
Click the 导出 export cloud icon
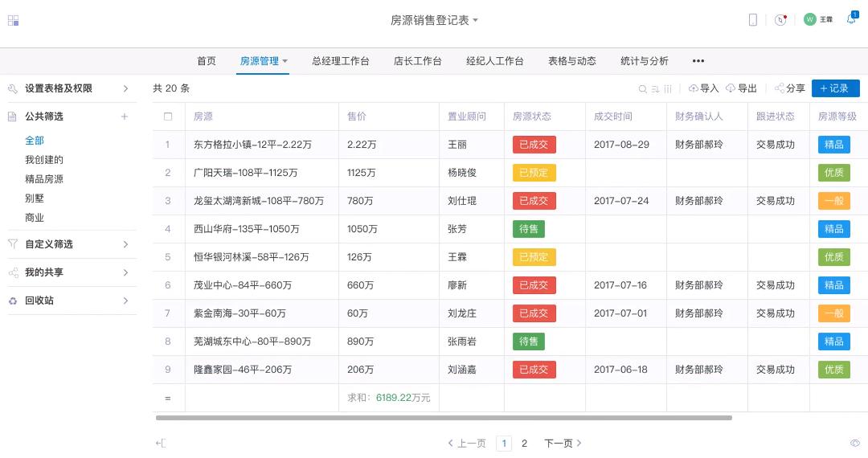[x=731, y=88]
